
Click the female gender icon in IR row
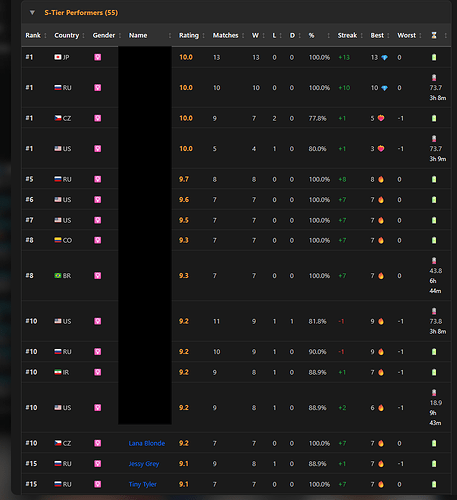click(x=97, y=372)
